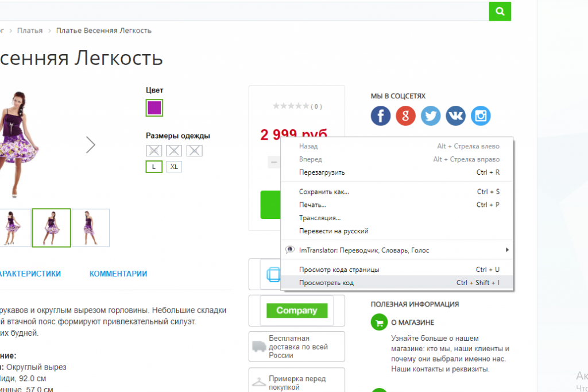Select size L
The image size is (588, 392).
pos(154,167)
